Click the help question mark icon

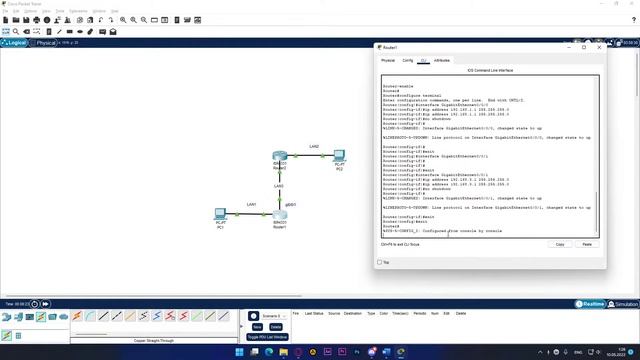[x=634, y=20]
